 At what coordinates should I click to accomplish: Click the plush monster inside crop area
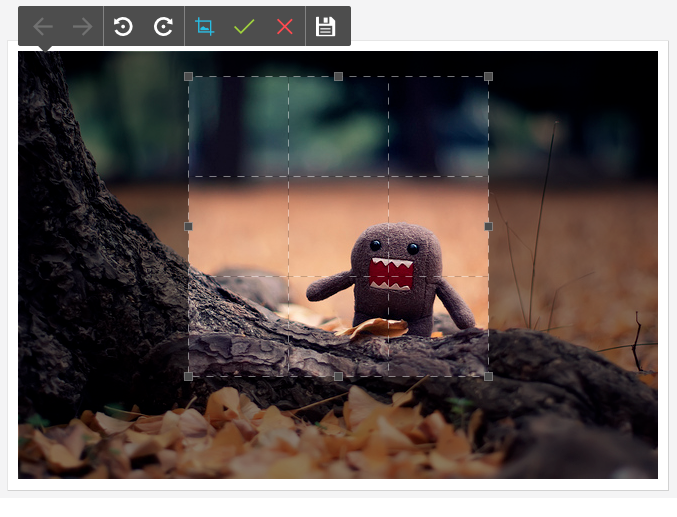(x=393, y=279)
